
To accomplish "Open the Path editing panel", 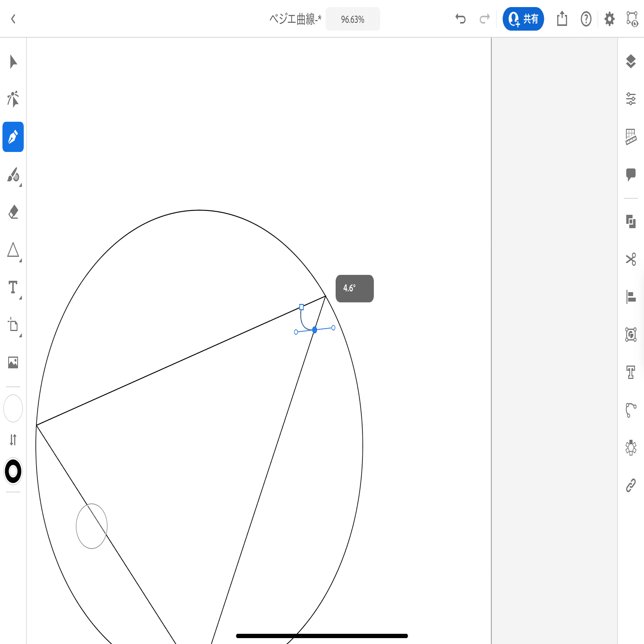I will pyautogui.click(x=631, y=410).
